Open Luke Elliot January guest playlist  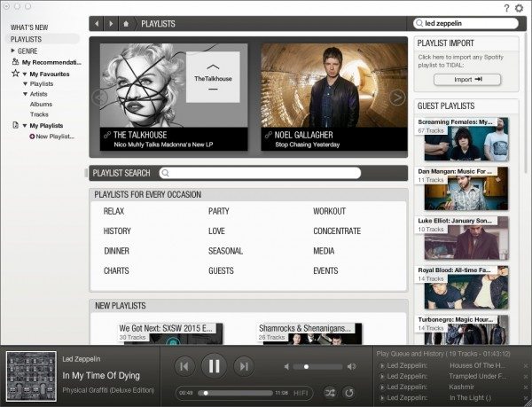[x=463, y=239]
